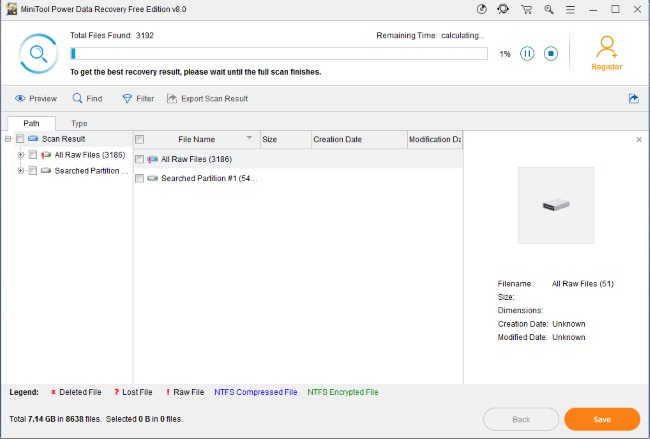Image resolution: width=650 pixels, height=439 pixels.
Task: Check the Scan Result root checkbox
Action: (x=20, y=139)
